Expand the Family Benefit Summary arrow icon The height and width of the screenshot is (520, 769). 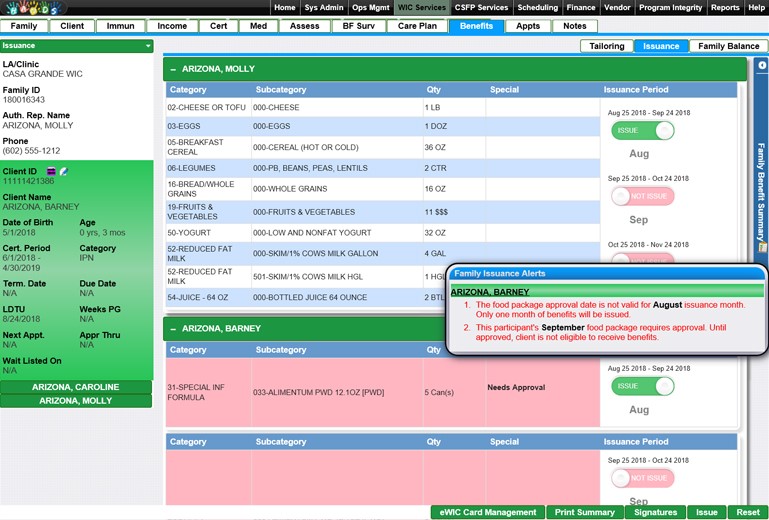point(762,65)
